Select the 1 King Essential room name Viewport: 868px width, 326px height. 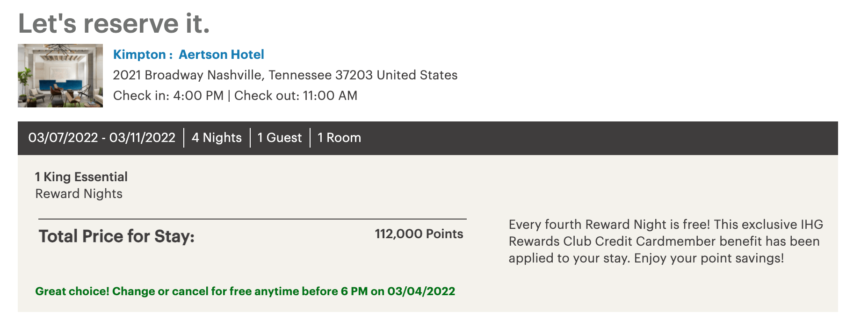[81, 177]
